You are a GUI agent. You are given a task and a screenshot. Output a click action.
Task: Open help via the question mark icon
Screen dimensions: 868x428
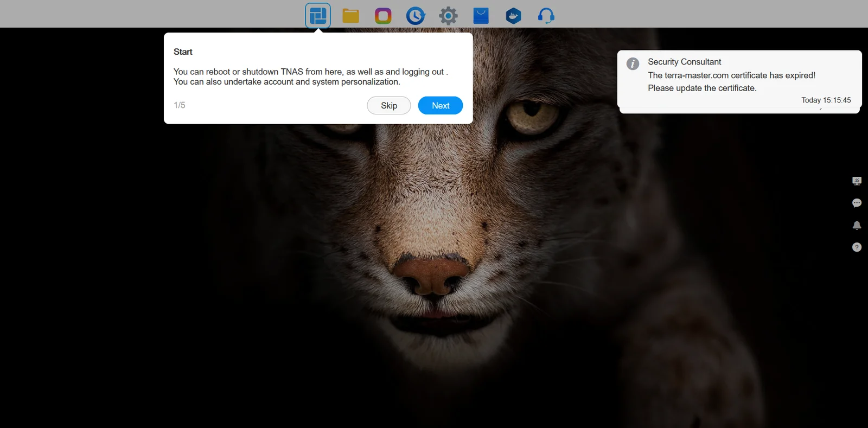point(857,247)
